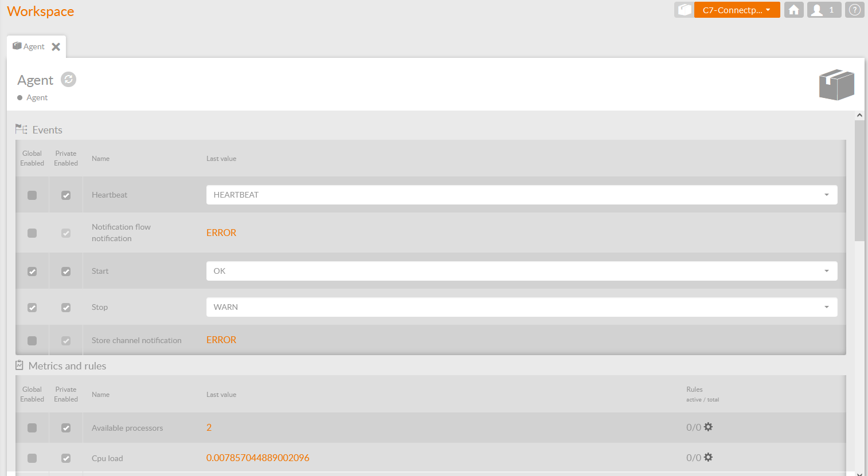Click the refresh icon beside Agent title
868x476 pixels.
[x=69, y=80]
